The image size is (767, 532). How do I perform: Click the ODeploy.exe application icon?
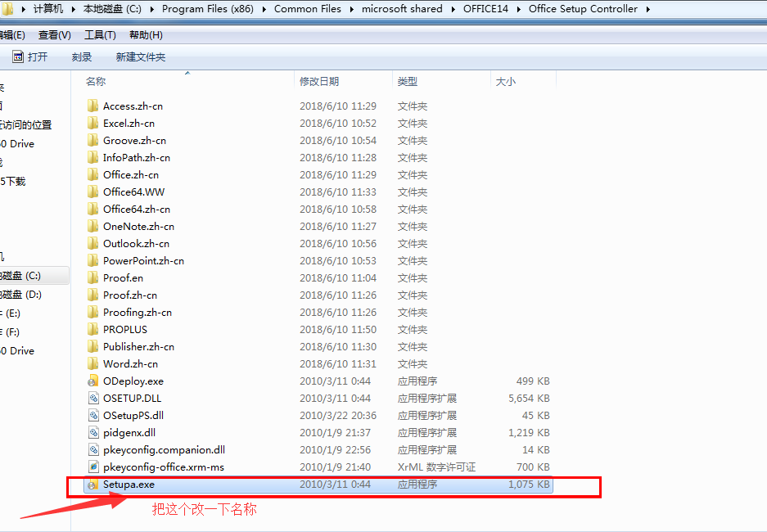[92, 381]
